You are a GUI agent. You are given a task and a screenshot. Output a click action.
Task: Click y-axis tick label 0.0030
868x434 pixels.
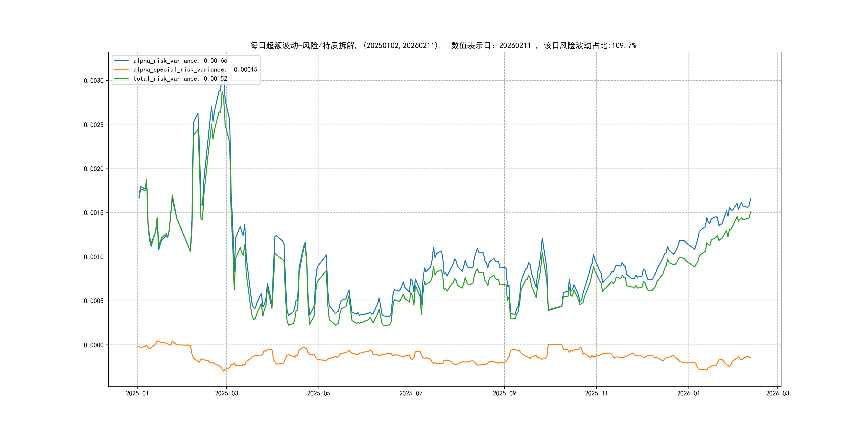pyautogui.click(x=94, y=81)
